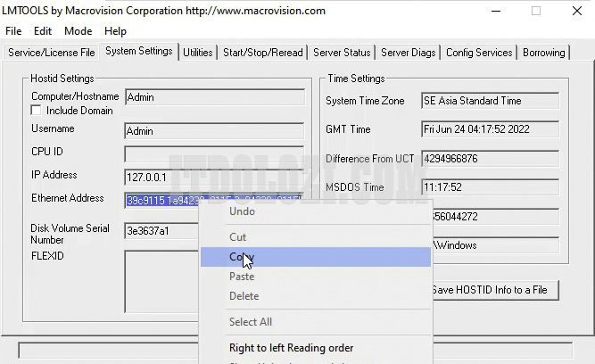Click the field showing \Windows

pyautogui.click(x=496, y=245)
